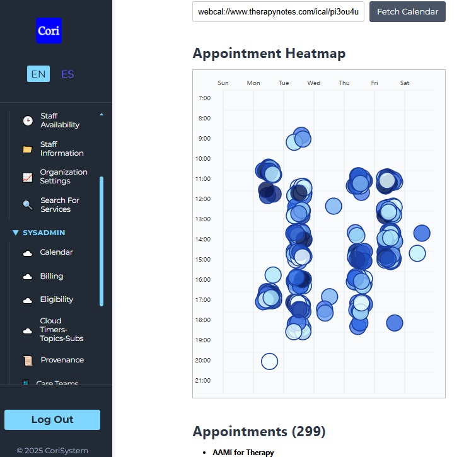Click the 13:00 time axis label
Screen dimensions: 476x457
(203, 219)
